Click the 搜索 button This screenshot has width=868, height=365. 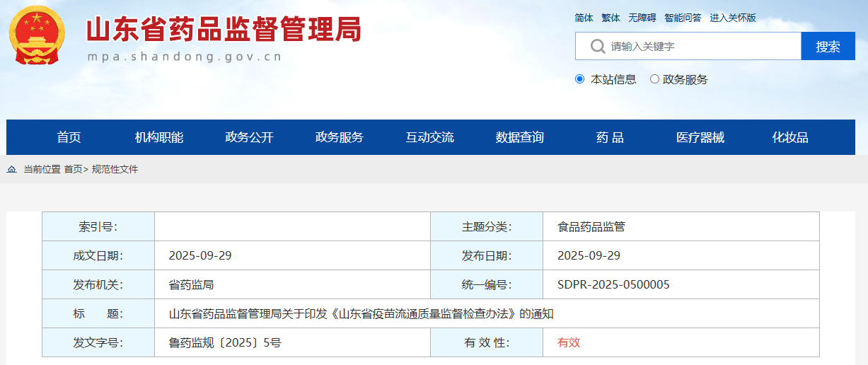point(828,47)
